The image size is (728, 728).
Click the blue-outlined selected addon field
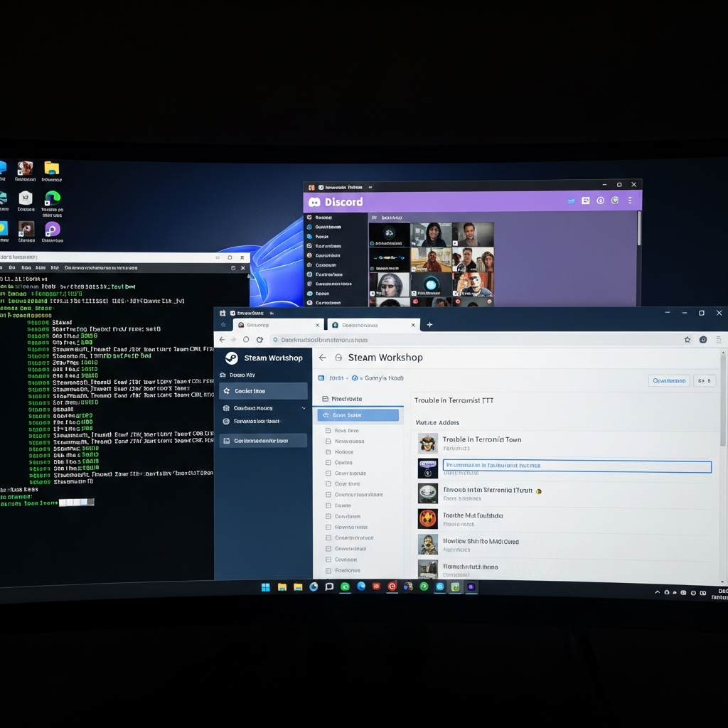[x=577, y=466]
